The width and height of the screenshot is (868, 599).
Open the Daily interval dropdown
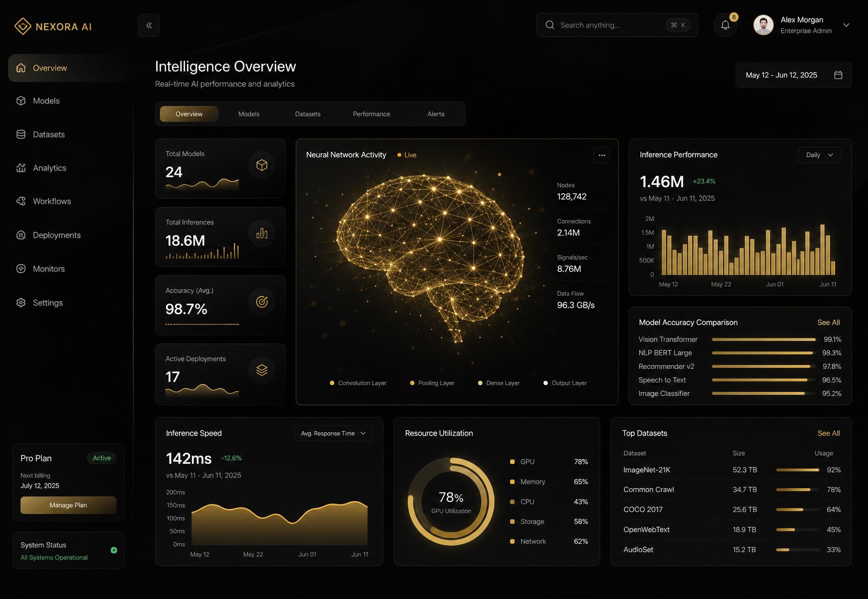819,155
